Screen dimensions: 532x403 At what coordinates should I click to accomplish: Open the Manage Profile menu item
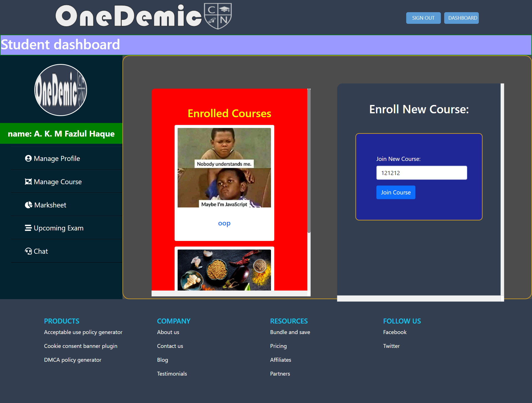(67, 158)
